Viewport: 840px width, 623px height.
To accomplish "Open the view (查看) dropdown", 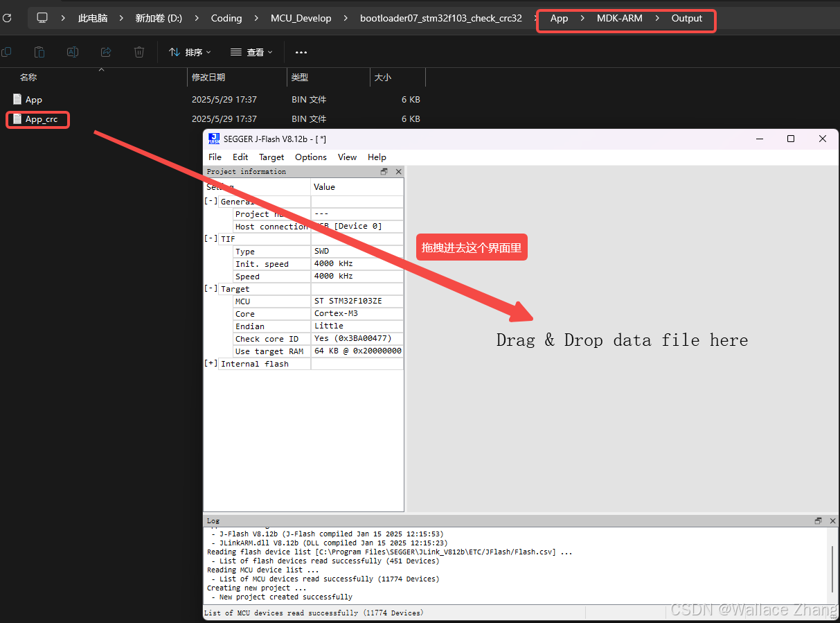I will (x=251, y=52).
